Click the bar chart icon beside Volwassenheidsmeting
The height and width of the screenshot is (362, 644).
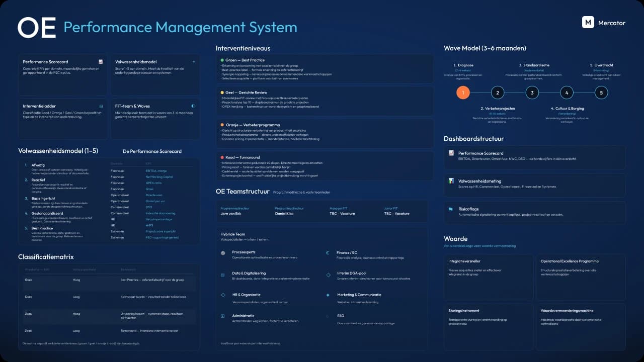(x=451, y=180)
